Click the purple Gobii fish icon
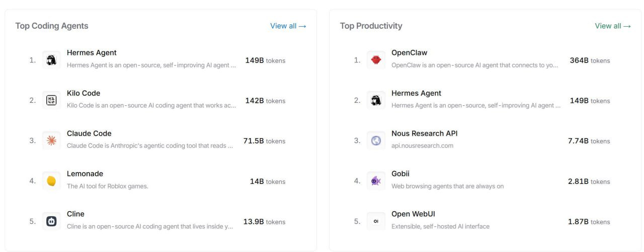This screenshot has width=644, height=252. 376,181
